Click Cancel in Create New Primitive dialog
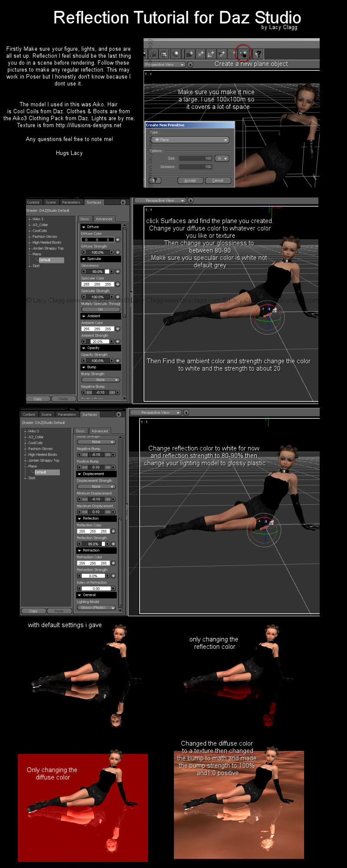Screen dimensions: 347x868 (218, 180)
